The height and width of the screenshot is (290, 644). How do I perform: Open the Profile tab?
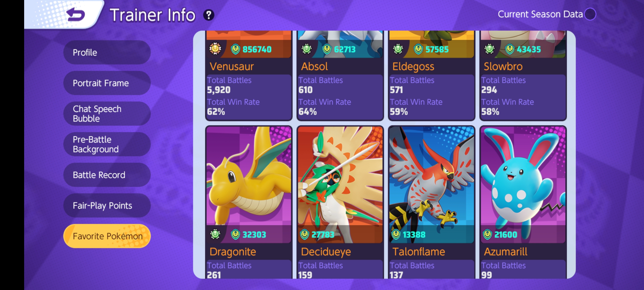(107, 52)
